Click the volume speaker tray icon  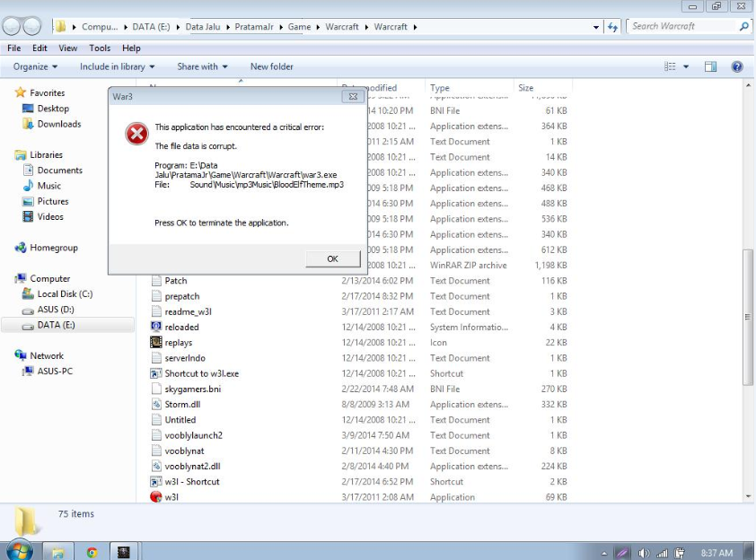click(643, 553)
